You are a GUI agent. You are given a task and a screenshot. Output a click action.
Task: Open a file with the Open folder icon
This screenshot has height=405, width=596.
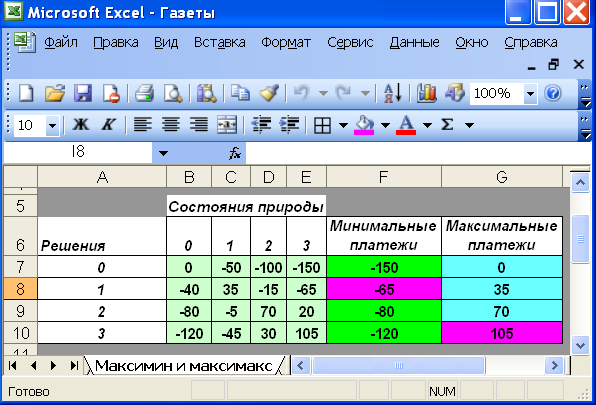(x=54, y=93)
